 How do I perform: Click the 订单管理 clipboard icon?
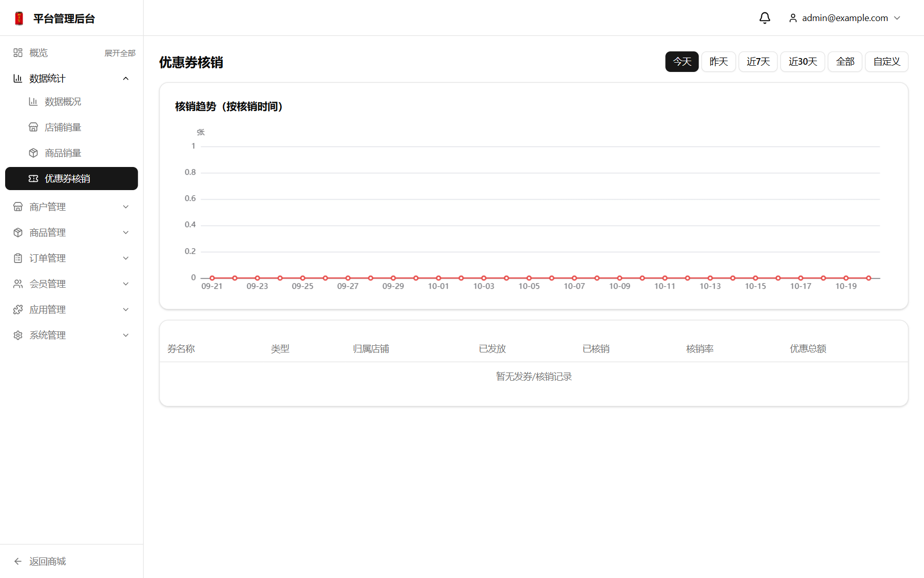tap(18, 258)
